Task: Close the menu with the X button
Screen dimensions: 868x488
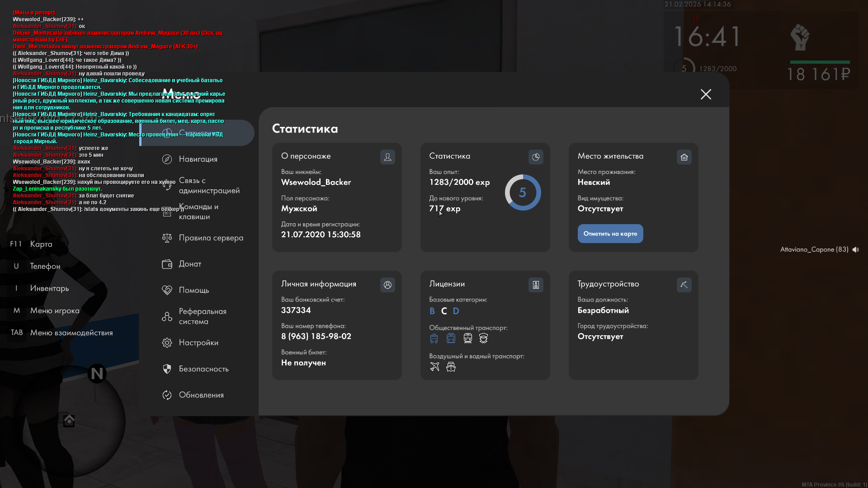Action: click(x=706, y=94)
